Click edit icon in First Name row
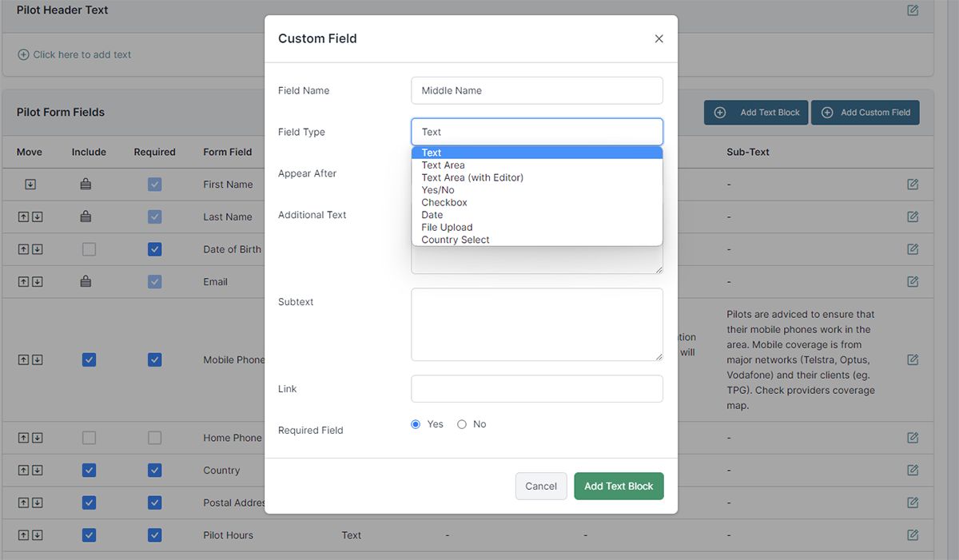959x560 pixels. tap(913, 185)
